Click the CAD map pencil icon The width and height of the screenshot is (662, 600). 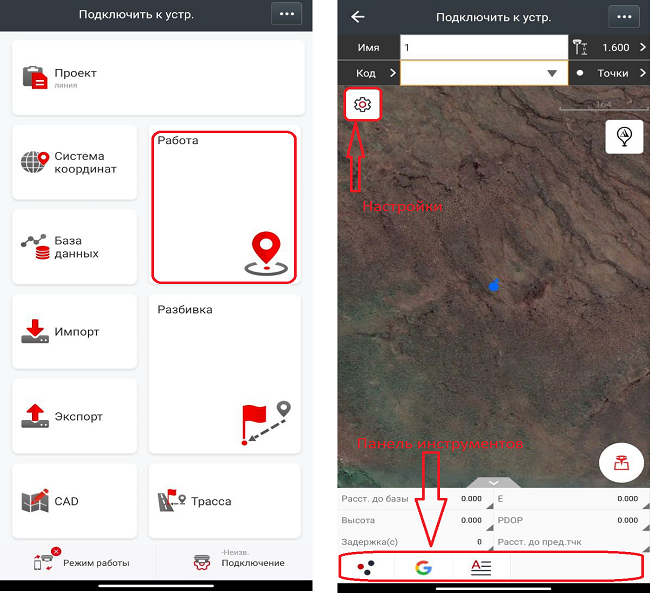35,501
